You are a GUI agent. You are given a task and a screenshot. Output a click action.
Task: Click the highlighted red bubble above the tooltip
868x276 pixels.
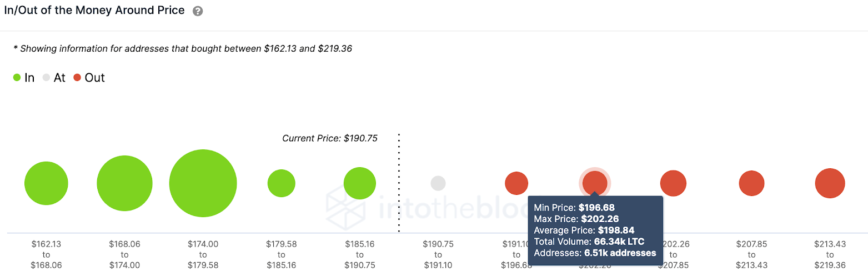tap(595, 182)
